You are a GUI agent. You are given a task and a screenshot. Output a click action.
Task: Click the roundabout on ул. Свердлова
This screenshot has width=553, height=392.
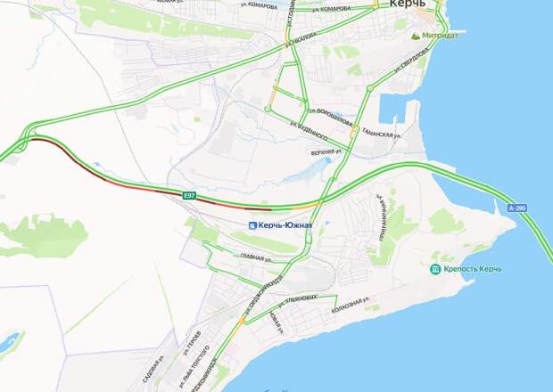tap(369, 88)
